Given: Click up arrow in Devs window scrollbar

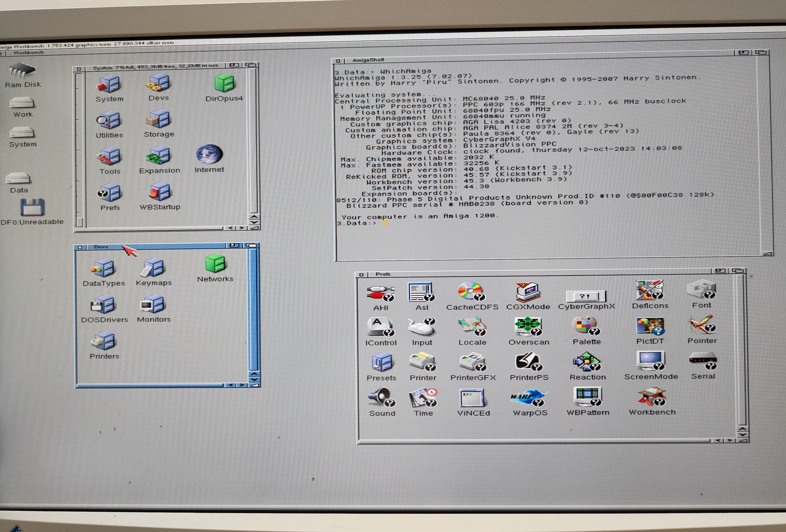Looking at the screenshot, I should coord(254,374).
